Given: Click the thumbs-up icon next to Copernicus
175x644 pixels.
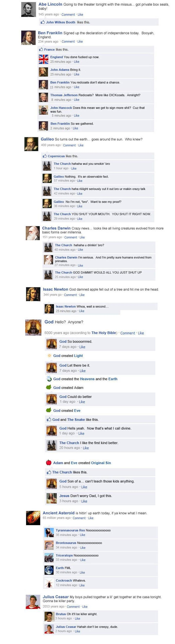Looking at the screenshot, I should pos(45,156).
